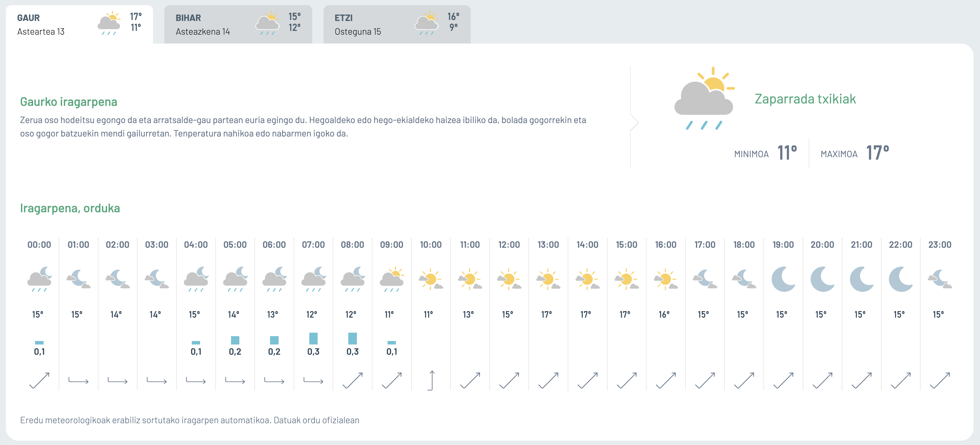
Task: Click the northeast wind arrow at 20:00
Action: 822,381
